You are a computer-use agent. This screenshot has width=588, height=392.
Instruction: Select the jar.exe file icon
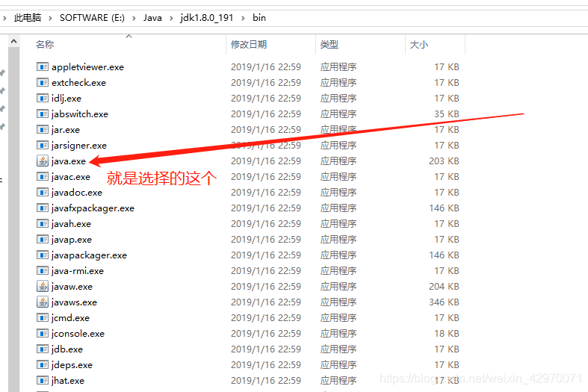click(43, 130)
